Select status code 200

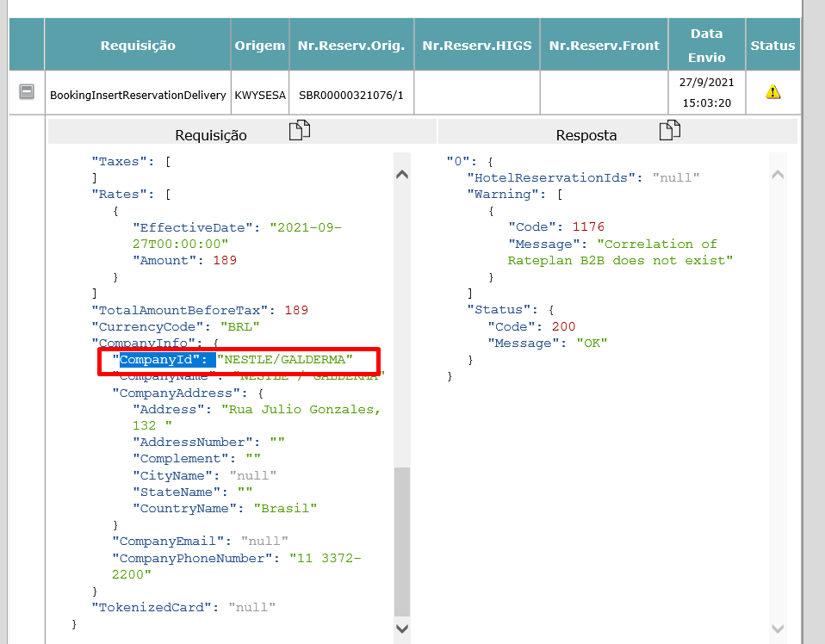[x=563, y=326]
